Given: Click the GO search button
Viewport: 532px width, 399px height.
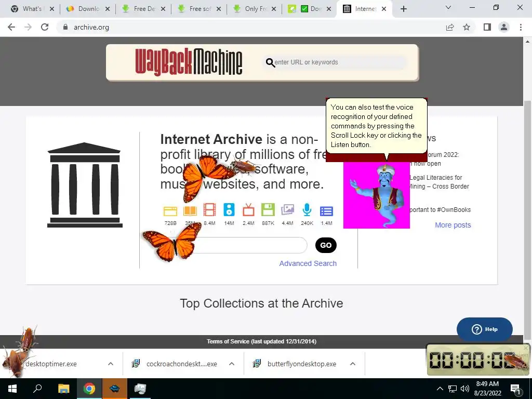Looking at the screenshot, I should (326, 245).
